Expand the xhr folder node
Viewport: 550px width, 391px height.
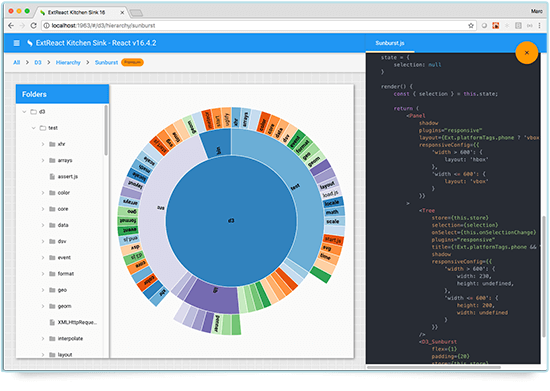coord(43,144)
